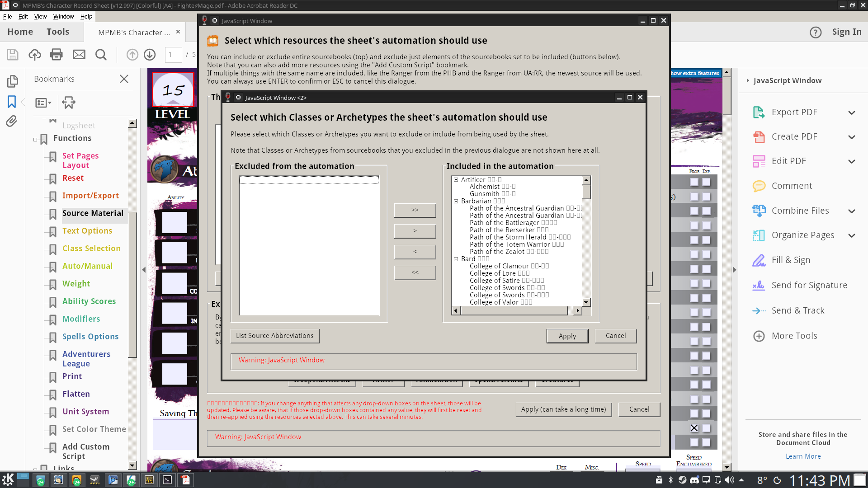Click Cancel in Classes dialog
The image size is (868, 488).
click(x=616, y=336)
